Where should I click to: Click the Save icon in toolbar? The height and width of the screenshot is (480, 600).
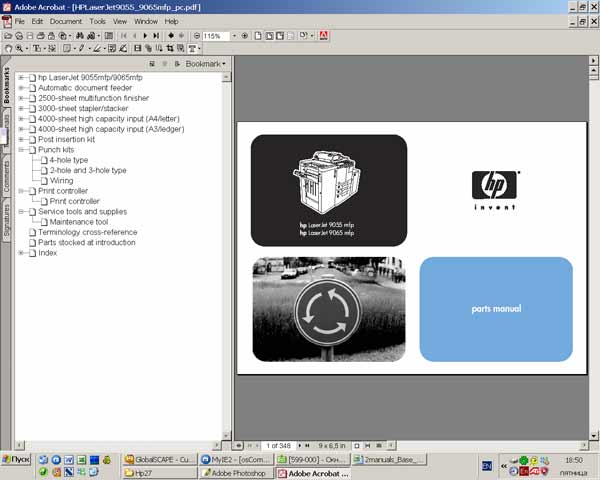tap(30, 36)
